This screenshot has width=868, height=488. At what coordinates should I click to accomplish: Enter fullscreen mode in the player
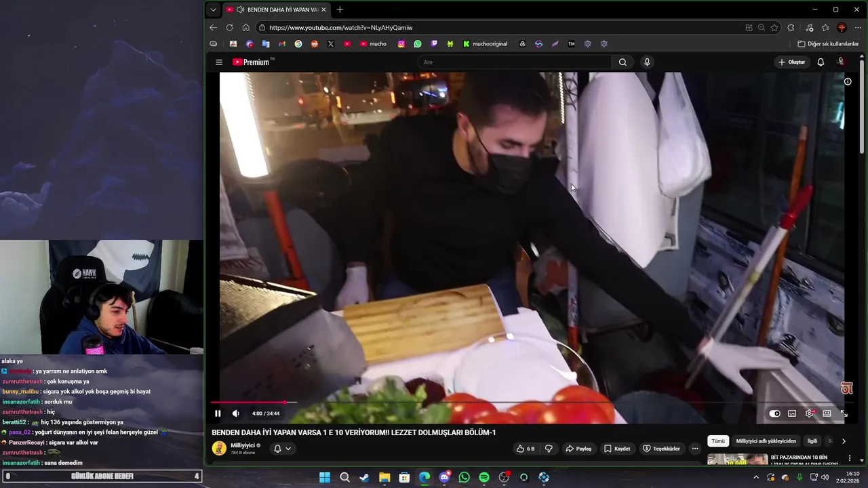click(844, 413)
